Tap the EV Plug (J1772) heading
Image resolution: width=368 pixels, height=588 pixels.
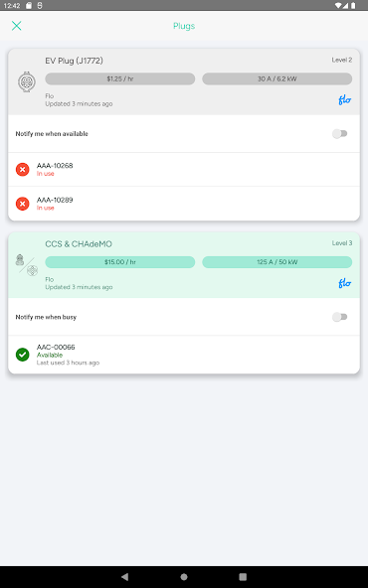[74, 61]
